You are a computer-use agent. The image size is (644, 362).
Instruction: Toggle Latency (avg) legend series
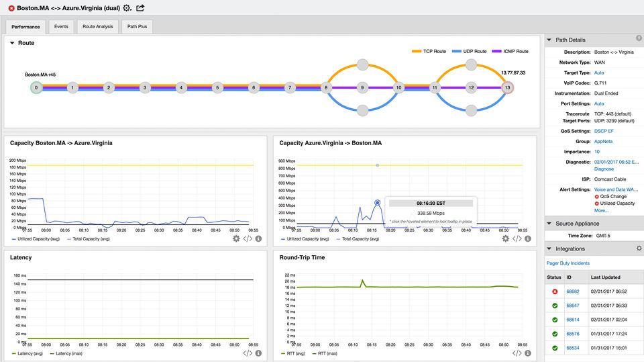coord(27,353)
